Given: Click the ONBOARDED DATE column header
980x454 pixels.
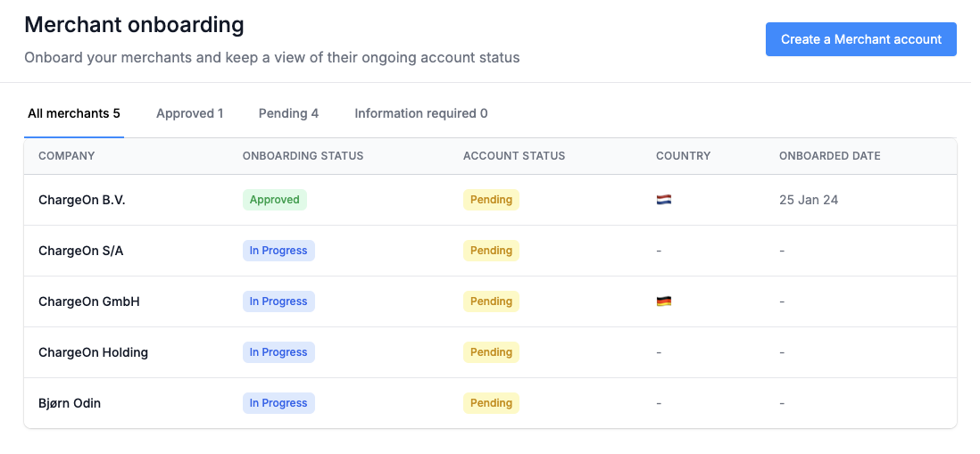Looking at the screenshot, I should pos(830,156).
